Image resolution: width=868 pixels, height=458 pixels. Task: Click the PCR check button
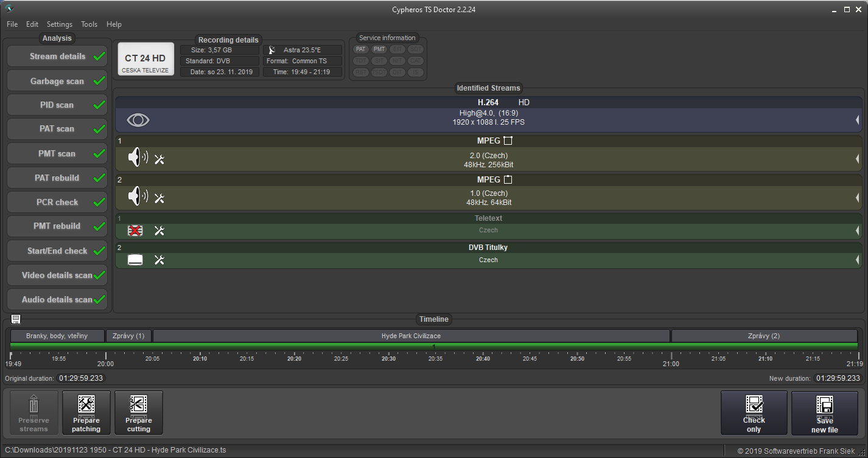57,202
